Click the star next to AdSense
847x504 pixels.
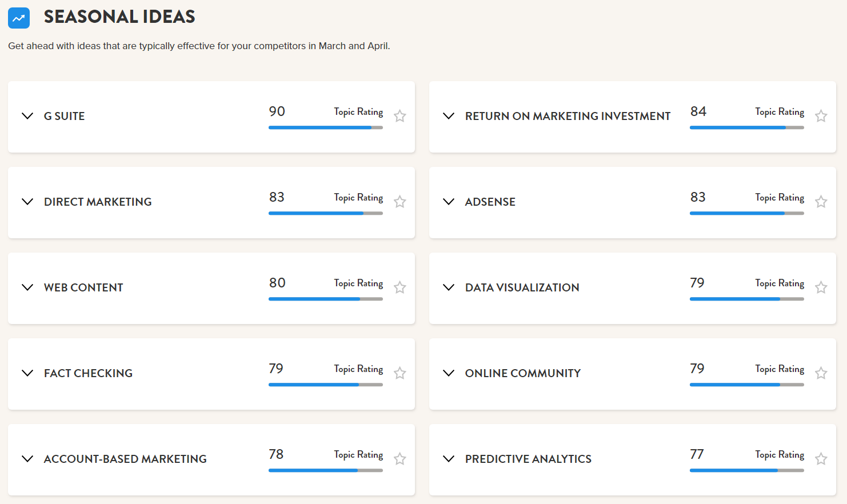[821, 202]
